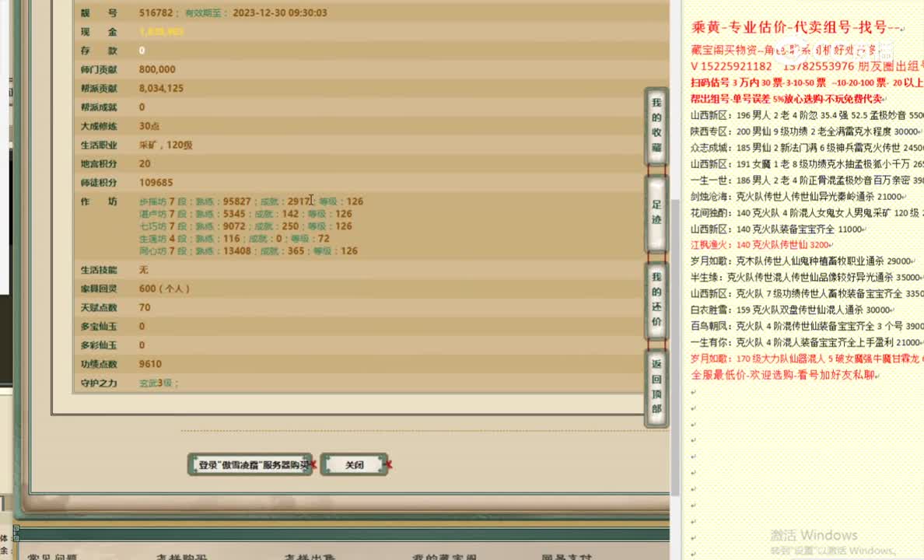Viewport: 924px width, 560px height.
Task: Click the page vertical scrollbar thumb
Action: point(675,348)
